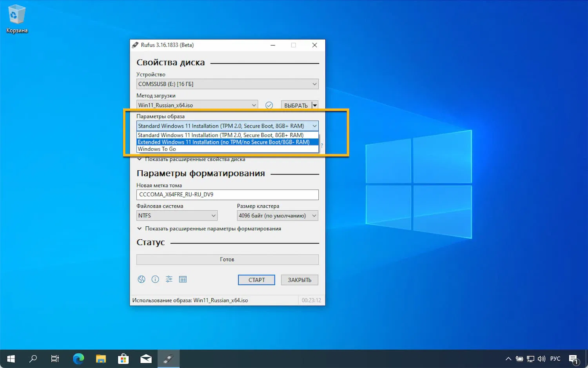Screen dimensions: 588x368
Task: Close the Rufus window
Action: click(314, 45)
